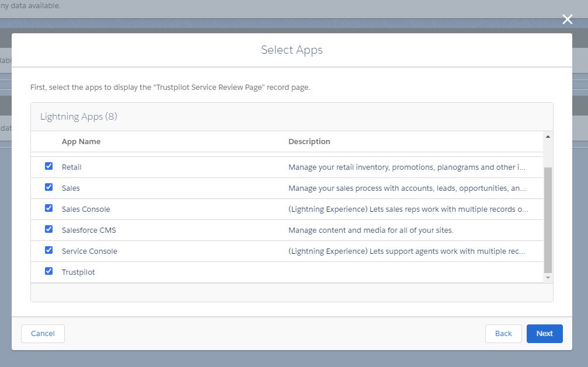Cancel the app selection
The width and height of the screenshot is (588, 367).
tap(43, 333)
